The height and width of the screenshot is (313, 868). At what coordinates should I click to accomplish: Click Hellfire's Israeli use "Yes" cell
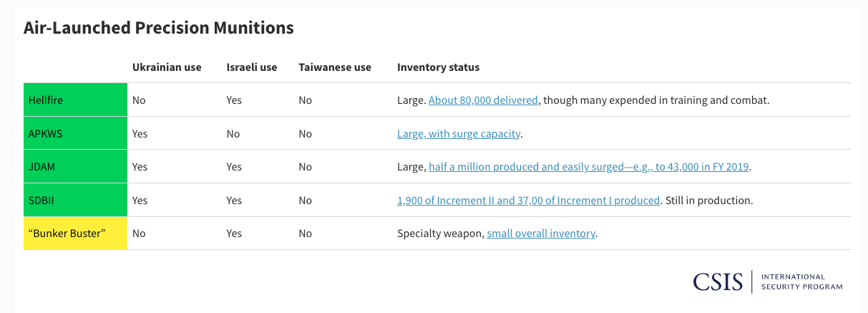234,100
